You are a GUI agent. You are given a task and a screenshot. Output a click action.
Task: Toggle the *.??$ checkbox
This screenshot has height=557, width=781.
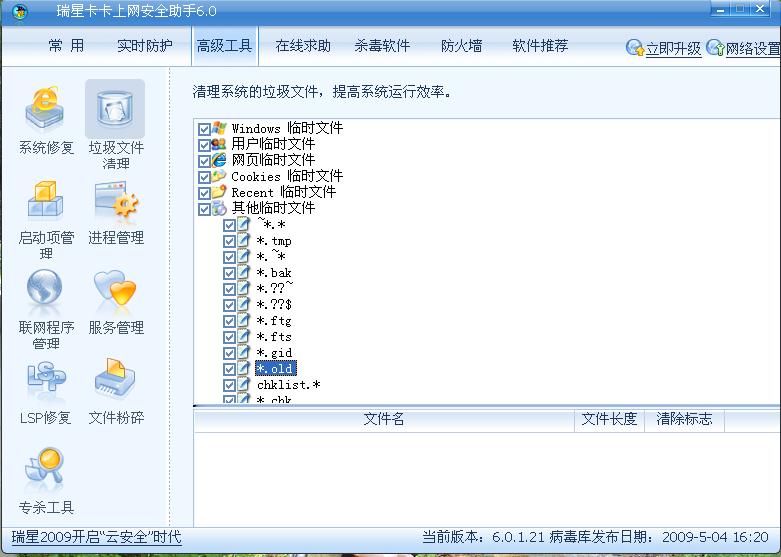click(x=229, y=305)
